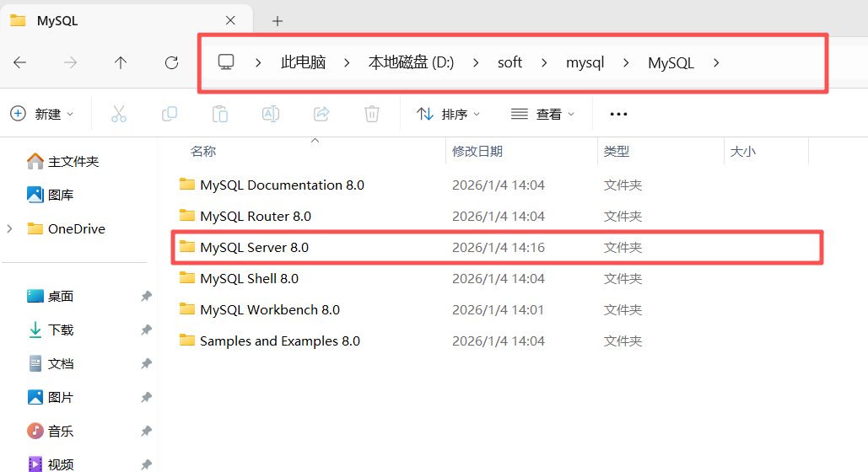This screenshot has height=472, width=868.
Task: Open a new tab with the plus button
Action: (x=278, y=21)
